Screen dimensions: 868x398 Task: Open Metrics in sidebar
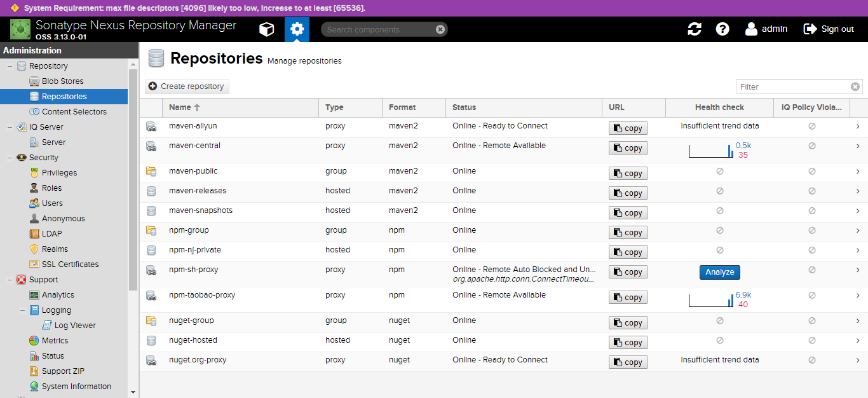(x=55, y=341)
